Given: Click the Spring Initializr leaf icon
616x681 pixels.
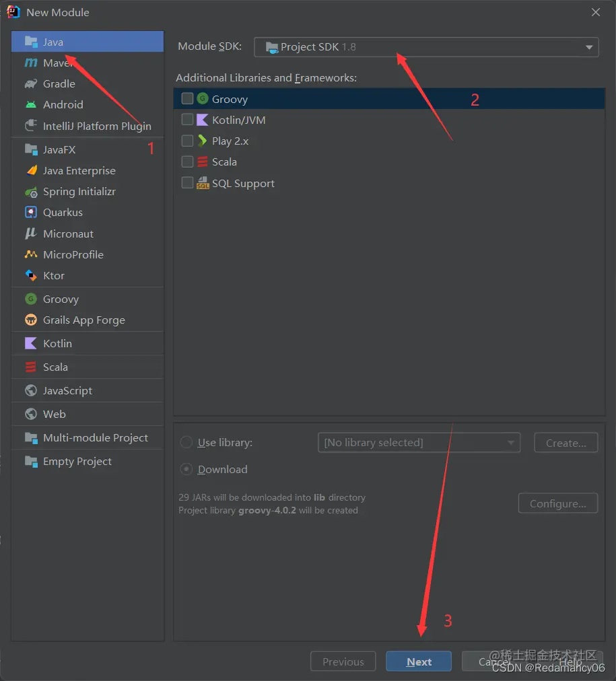Looking at the screenshot, I should click(31, 192).
